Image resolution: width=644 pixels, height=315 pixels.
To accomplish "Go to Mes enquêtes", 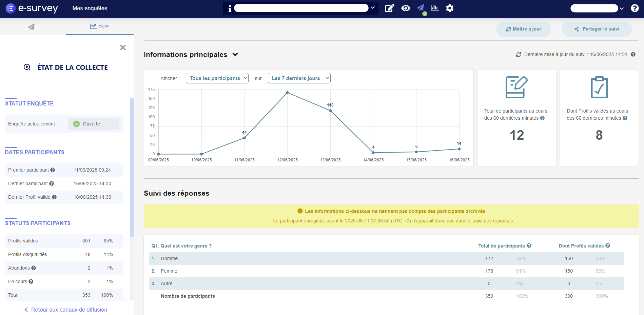I will [x=89, y=8].
